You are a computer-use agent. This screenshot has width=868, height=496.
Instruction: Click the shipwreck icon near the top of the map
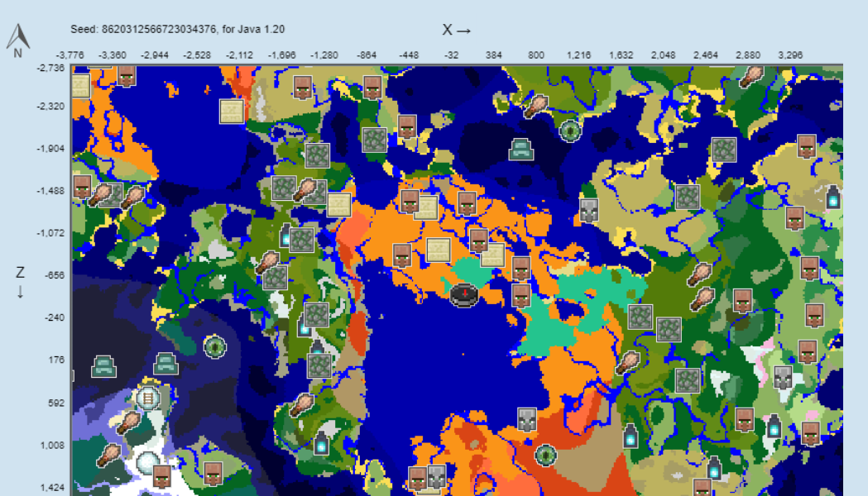(x=536, y=107)
